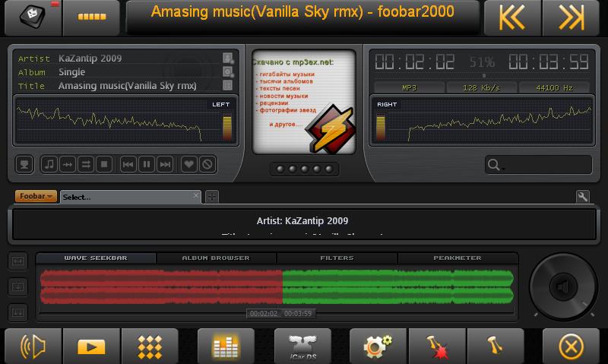Toggle the repeat arrows button
This screenshot has width=608, height=364.
tap(86, 163)
